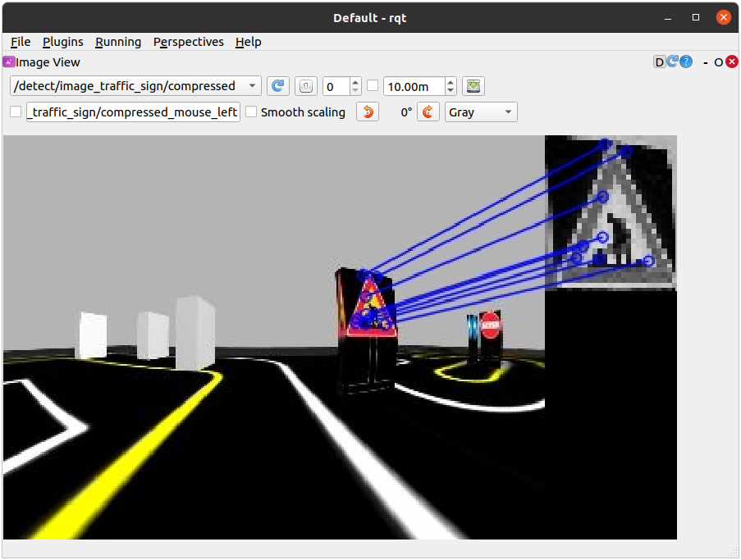
Task: Open the plugin help icon
Action: (x=686, y=62)
